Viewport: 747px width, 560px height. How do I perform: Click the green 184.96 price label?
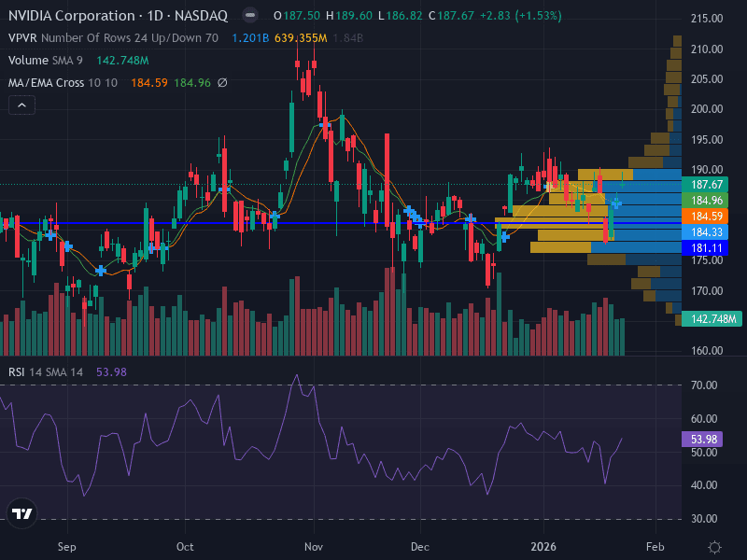(x=706, y=201)
